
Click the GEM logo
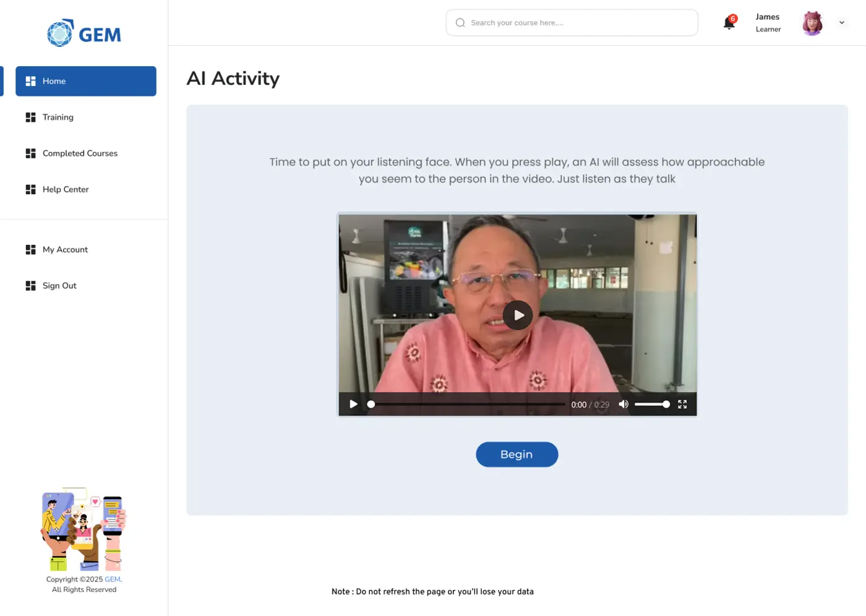click(x=84, y=33)
